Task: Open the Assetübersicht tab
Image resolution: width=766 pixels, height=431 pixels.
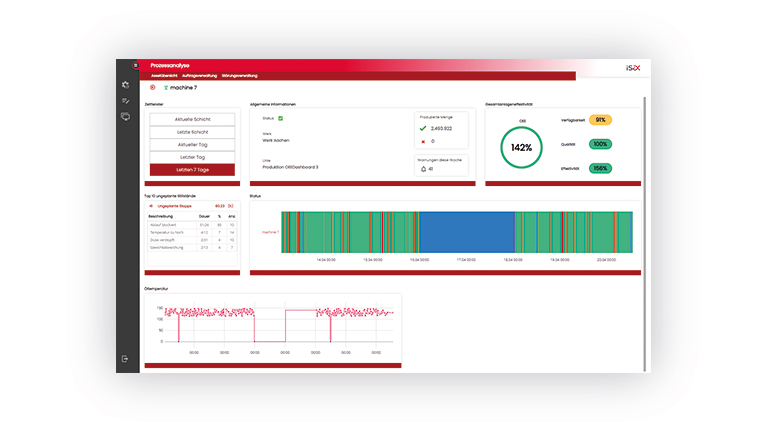Action: coord(164,76)
